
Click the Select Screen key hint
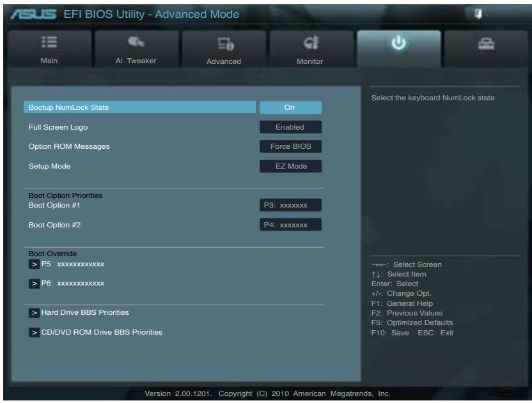click(x=407, y=264)
